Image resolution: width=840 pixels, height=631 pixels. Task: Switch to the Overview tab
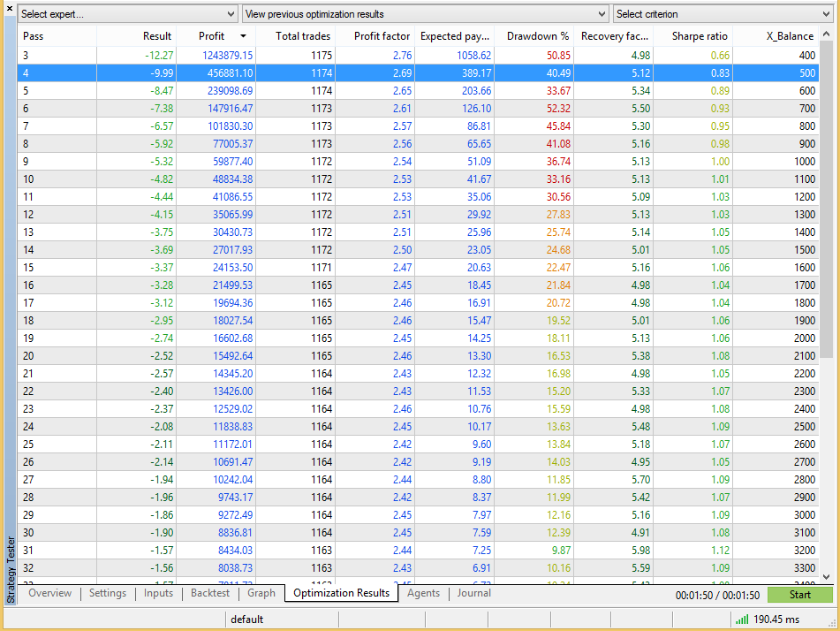(49, 593)
